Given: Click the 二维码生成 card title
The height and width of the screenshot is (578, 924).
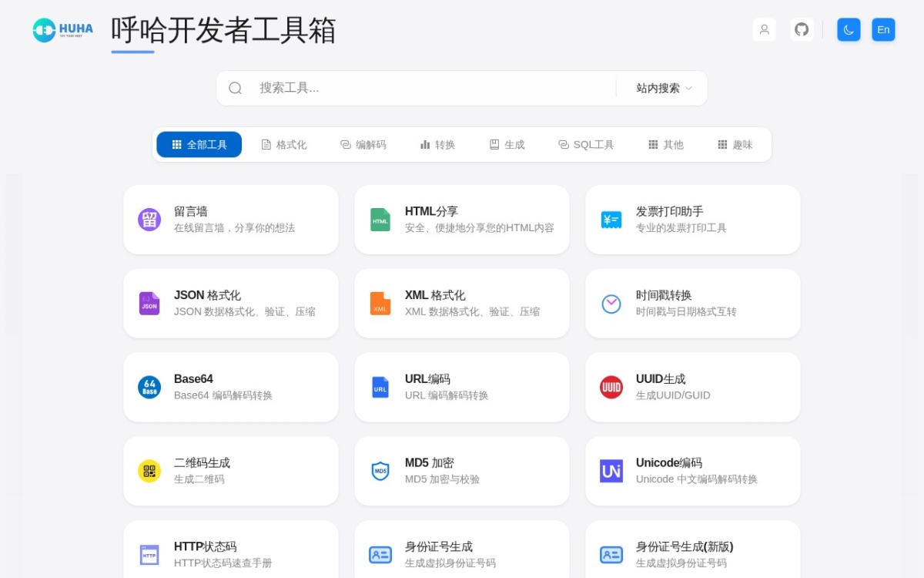Looking at the screenshot, I should [202, 463].
